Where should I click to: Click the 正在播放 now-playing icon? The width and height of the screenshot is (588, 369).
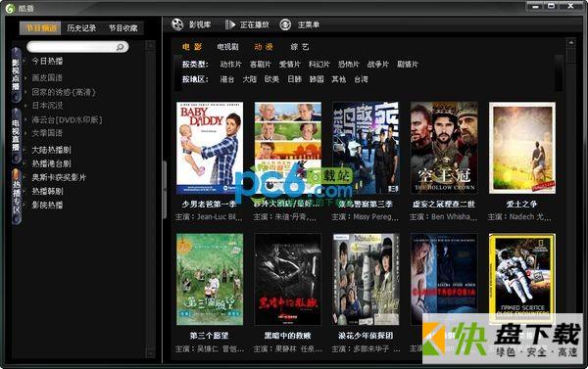230,24
